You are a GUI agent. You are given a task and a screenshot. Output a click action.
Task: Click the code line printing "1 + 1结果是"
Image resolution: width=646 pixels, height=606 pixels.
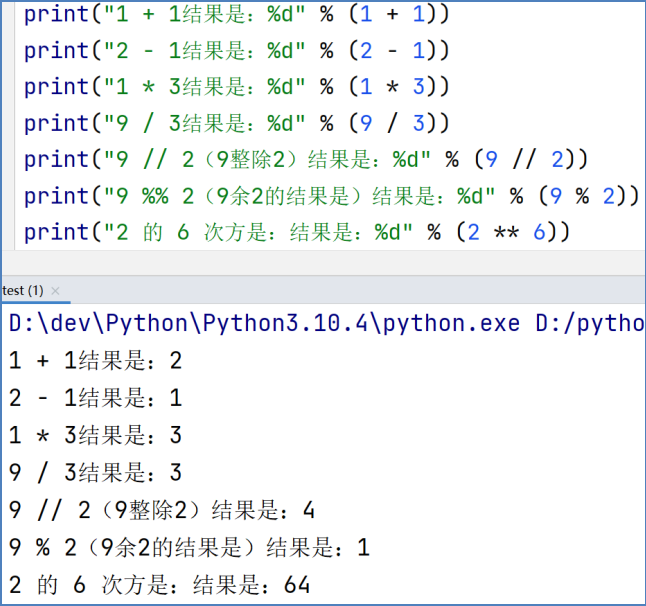(x=236, y=14)
